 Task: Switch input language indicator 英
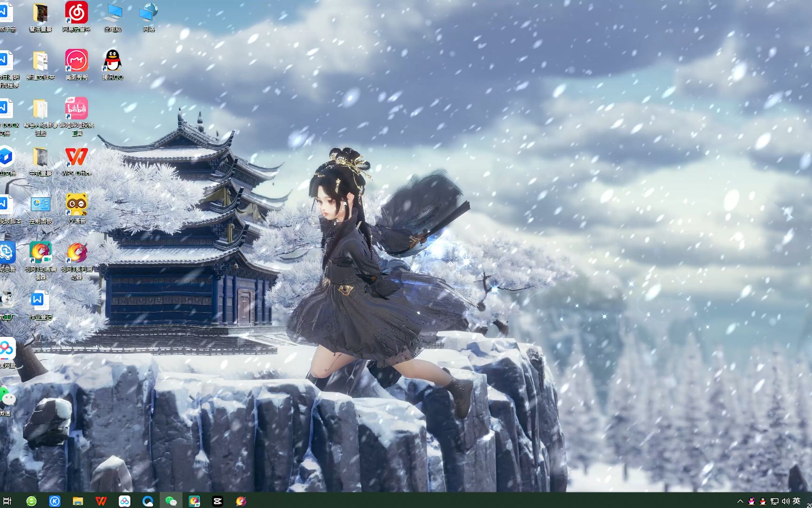[796, 501]
